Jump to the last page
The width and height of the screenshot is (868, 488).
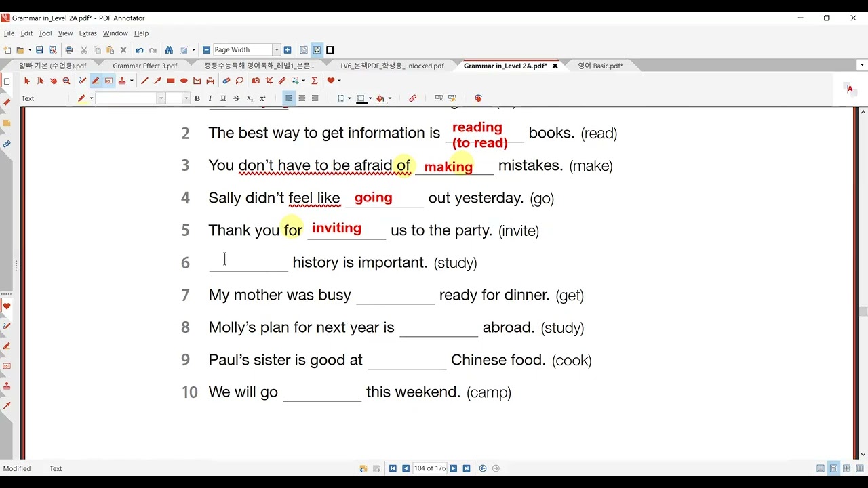click(467, 468)
